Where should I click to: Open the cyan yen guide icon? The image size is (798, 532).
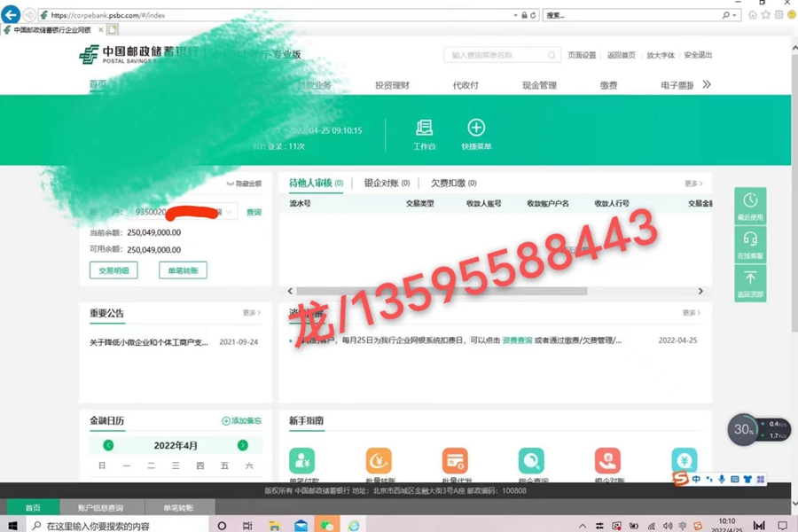click(x=684, y=459)
